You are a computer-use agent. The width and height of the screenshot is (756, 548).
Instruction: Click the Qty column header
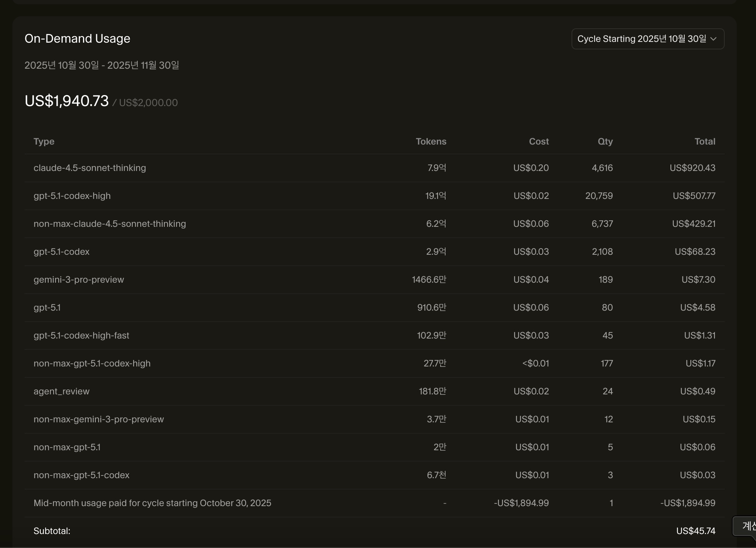[605, 142]
